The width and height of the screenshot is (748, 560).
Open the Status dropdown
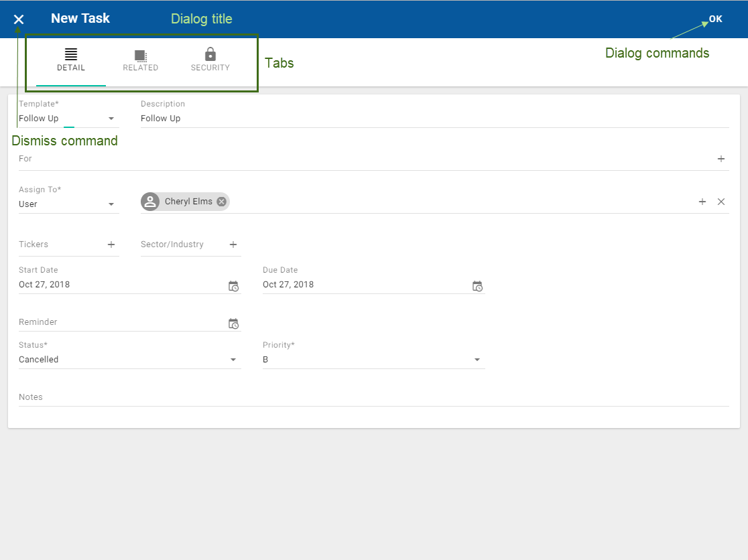point(233,360)
